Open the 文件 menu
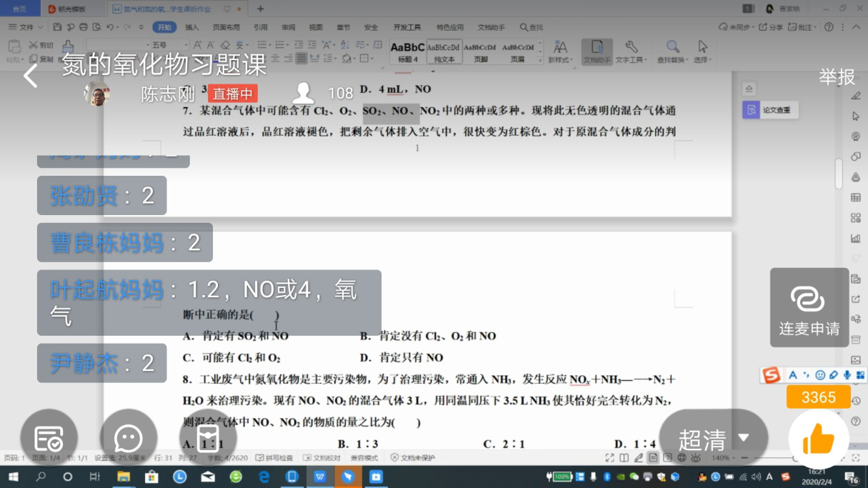The width and height of the screenshot is (868, 488). pos(26,27)
